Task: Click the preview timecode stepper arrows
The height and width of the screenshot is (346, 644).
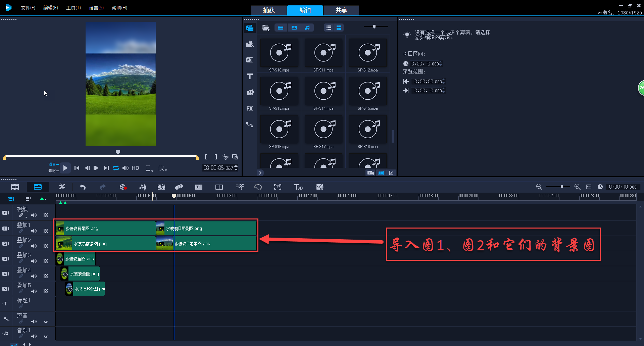Action: point(236,168)
